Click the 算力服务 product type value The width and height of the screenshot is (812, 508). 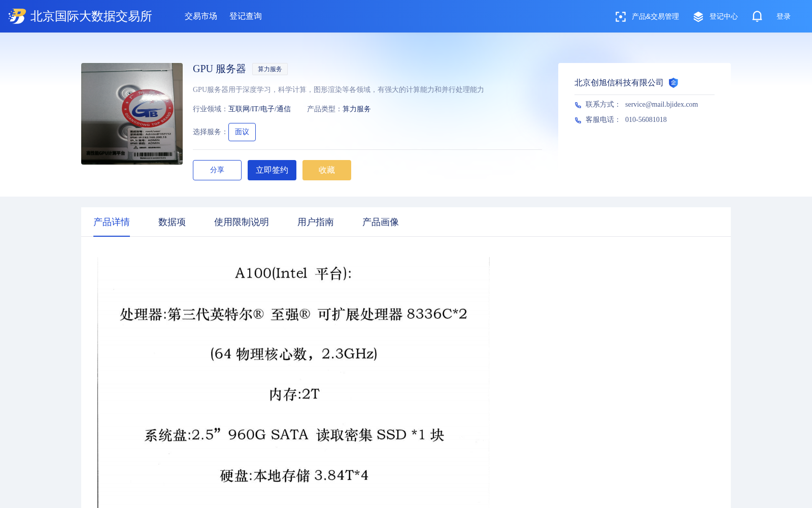tap(357, 109)
